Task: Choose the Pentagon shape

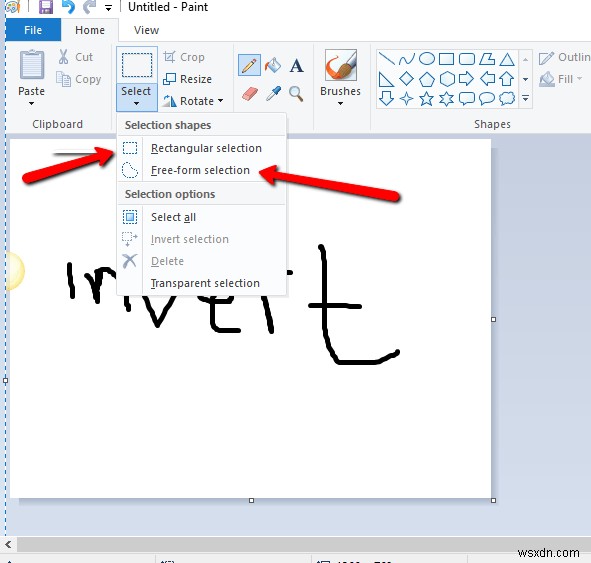Action: (427, 79)
